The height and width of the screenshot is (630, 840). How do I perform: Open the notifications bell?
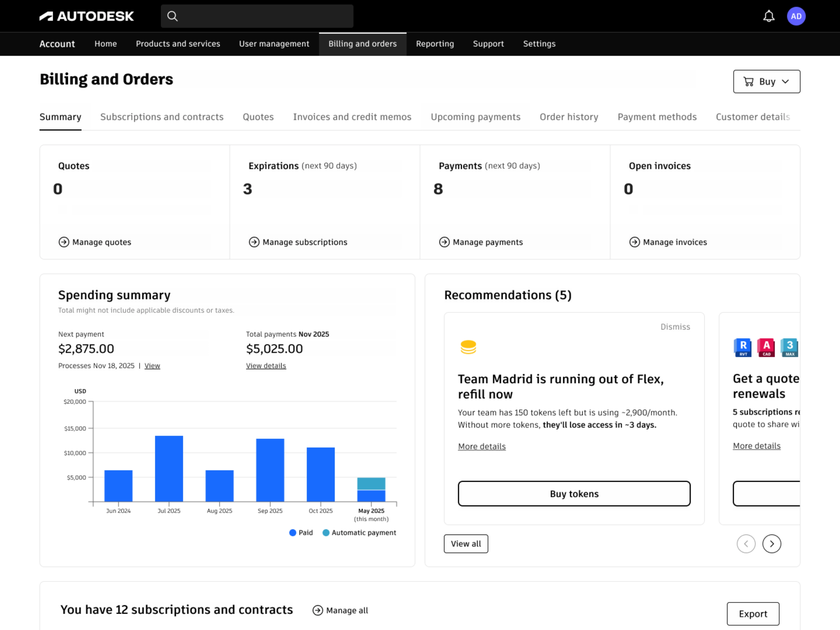[769, 16]
